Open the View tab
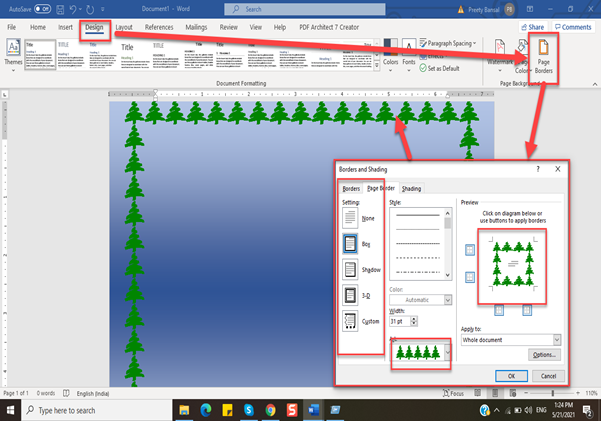The height and width of the screenshot is (421, 601). (256, 27)
